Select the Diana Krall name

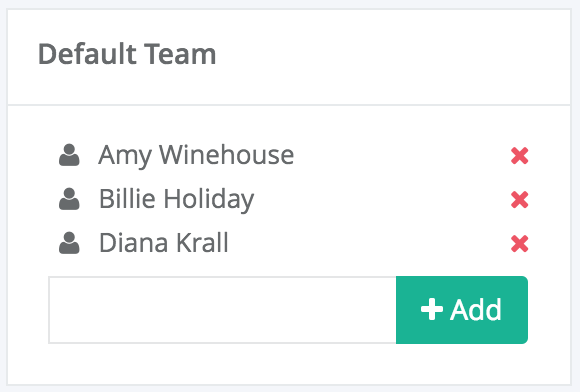pos(164,243)
